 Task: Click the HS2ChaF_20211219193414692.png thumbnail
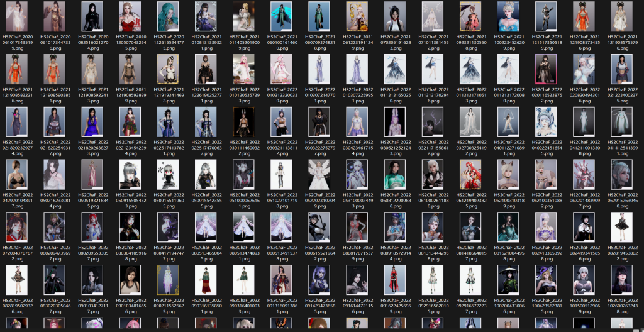[168, 70]
